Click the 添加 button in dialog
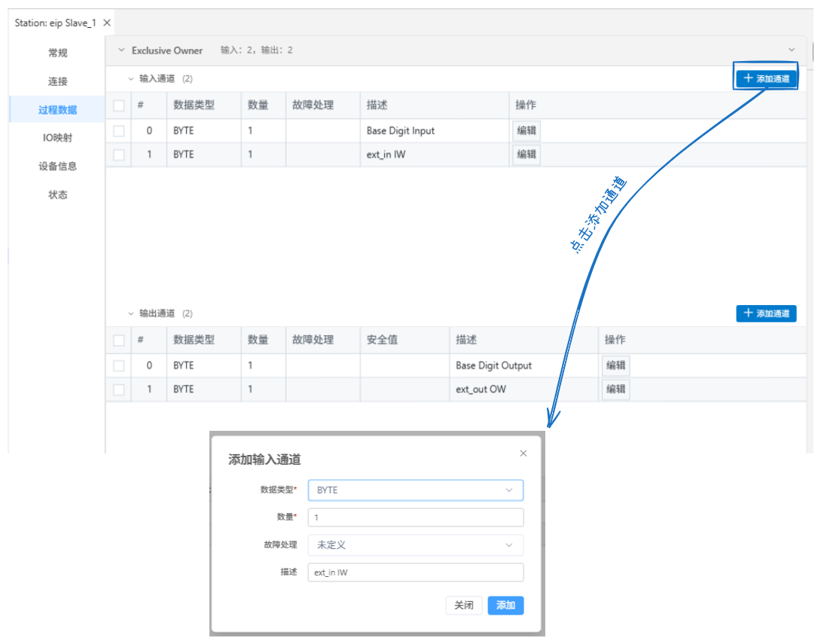Image resolution: width=821 pixels, height=644 pixels. [505, 606]
